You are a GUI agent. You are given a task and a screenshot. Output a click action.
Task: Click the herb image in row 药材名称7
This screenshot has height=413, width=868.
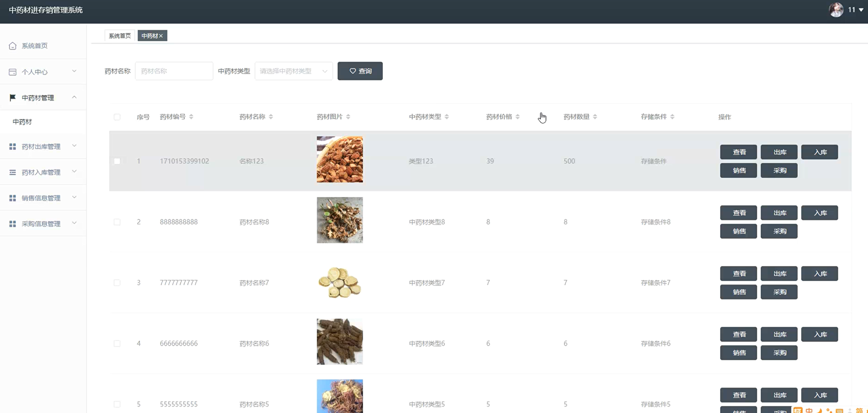(340, 283)
